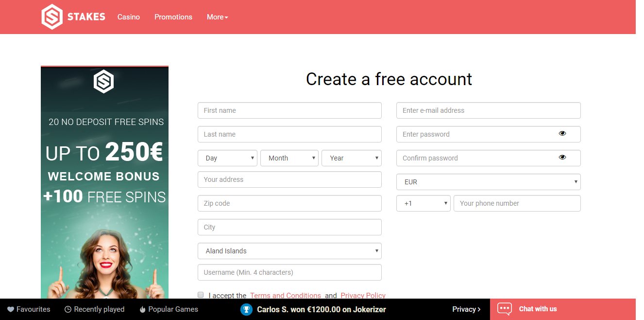Tick the accept Terms and Conditions checkbox

pyautogui.click(x=201, y=295)
